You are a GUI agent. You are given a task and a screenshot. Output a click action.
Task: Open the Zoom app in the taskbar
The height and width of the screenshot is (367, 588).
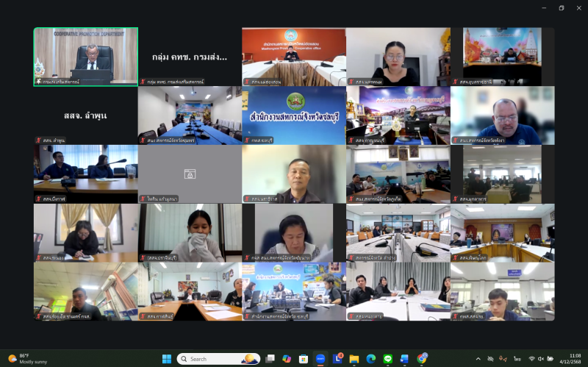tap(320, 359)
